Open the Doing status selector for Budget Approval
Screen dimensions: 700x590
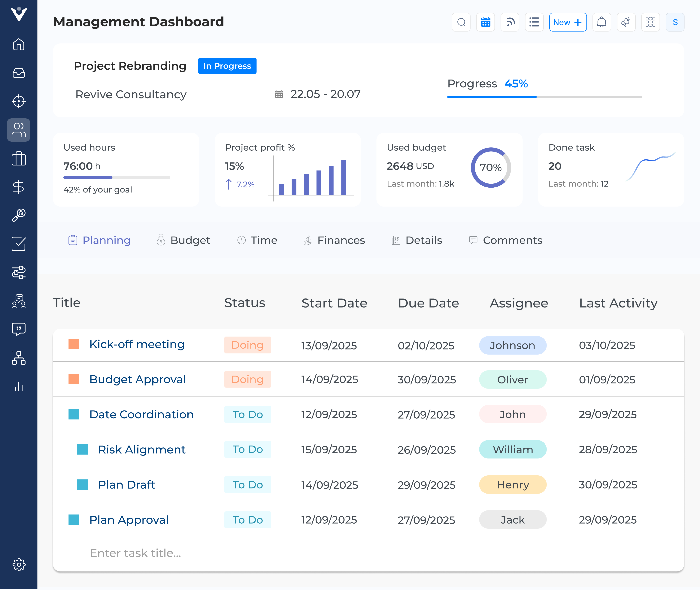click(x=247, y=379)
